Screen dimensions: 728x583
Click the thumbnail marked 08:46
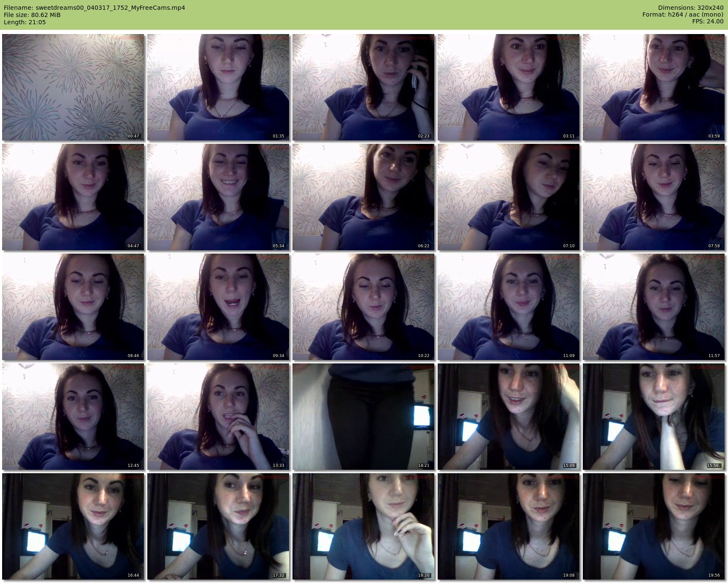[x=73, y=307]
